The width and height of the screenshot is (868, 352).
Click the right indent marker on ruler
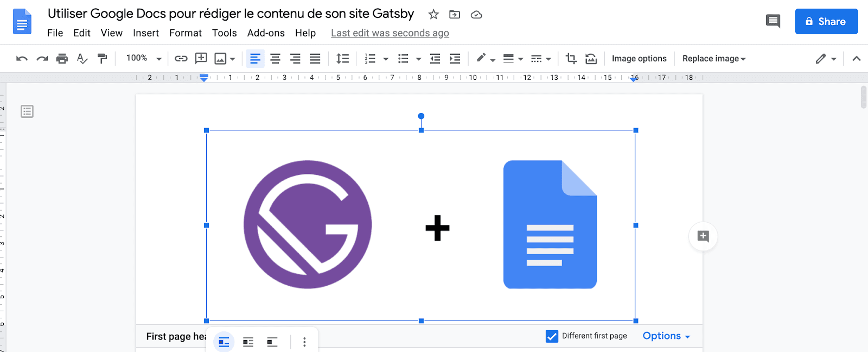pyautogui.click(x=634, y=79)
